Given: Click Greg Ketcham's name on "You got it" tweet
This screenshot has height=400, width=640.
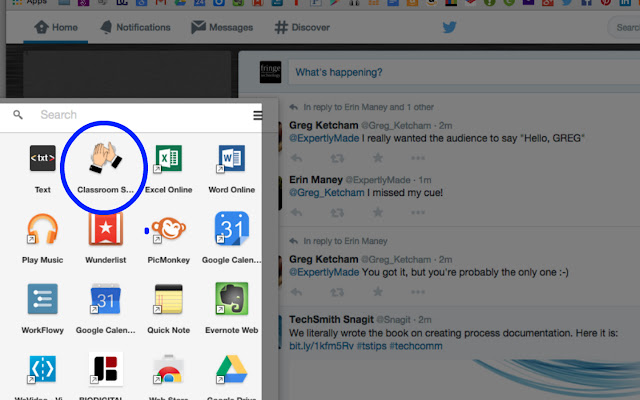Looking at the screenshot, I should click(324, 259).
